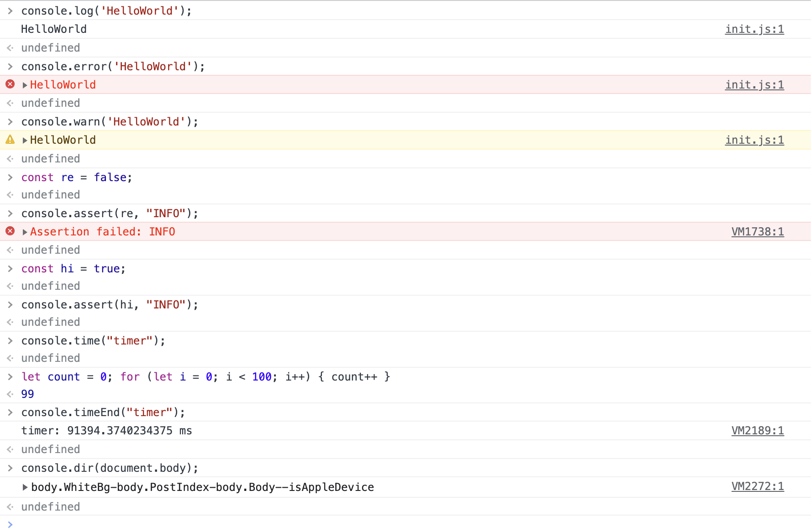Click the console.log('HelloWorld'); command text
Image resolution: width=811 pixels, height=532 pixels.
pyautogui.click(x=106, y=11)
